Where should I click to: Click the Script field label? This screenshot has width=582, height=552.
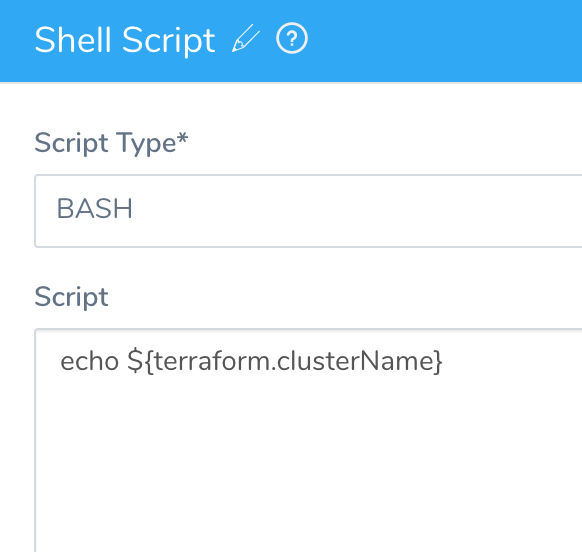tap(71, 297)
